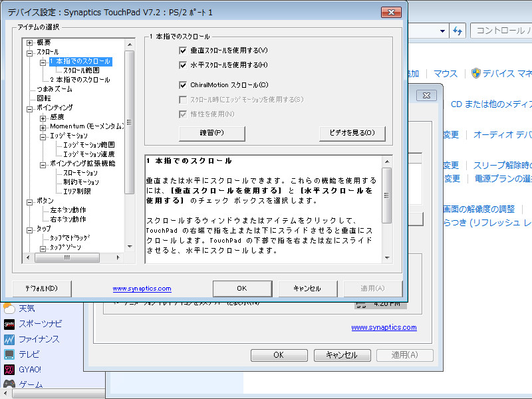
Task: Select スローモーション tree item
Action: point(80,173)
